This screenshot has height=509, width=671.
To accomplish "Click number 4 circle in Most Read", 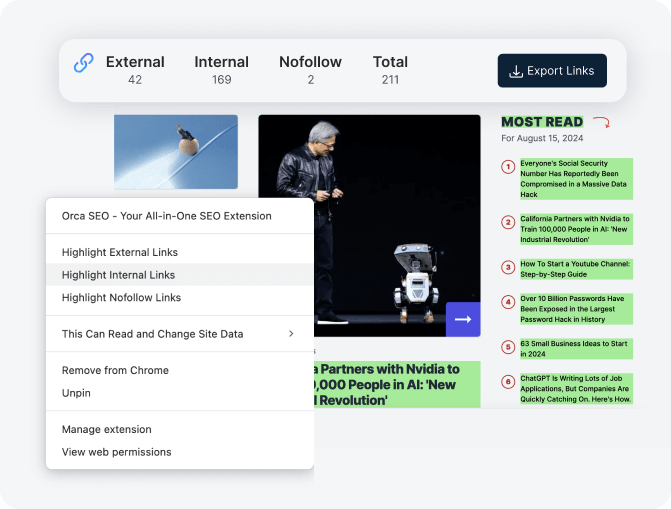I will (508, 302).
